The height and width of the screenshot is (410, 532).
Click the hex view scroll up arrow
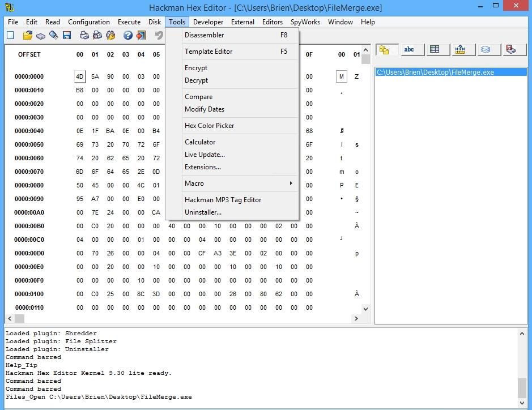365,50
